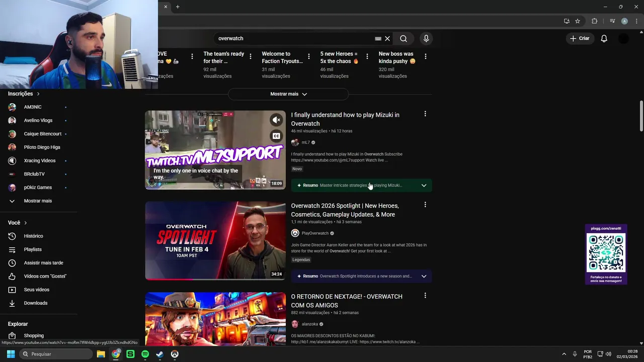Open the Windows Start button

click(x=11, y=354)
